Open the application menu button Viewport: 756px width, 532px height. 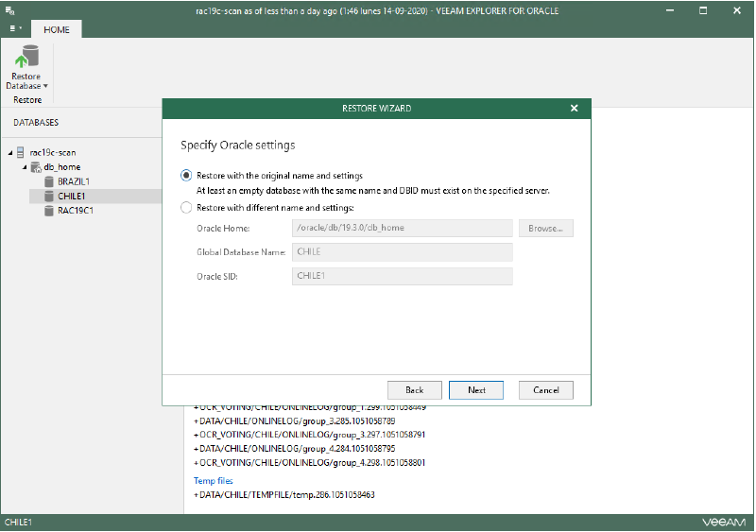[x=16, y=29]
